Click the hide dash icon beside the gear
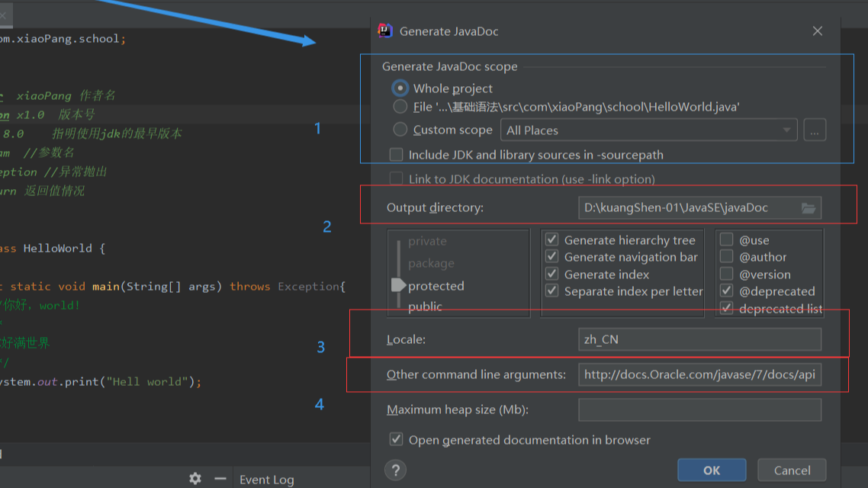The width and height of the screenshot is (868, 488). tap(220, 479)
